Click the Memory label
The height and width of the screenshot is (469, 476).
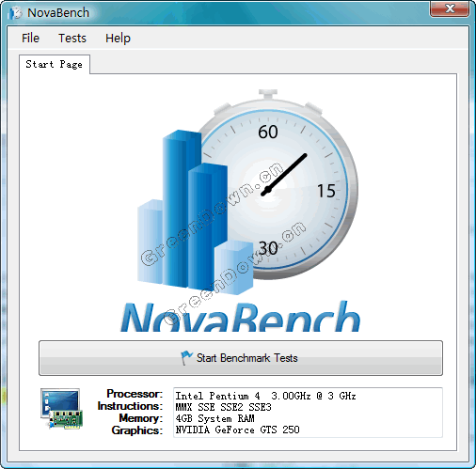tap(141, 418)
